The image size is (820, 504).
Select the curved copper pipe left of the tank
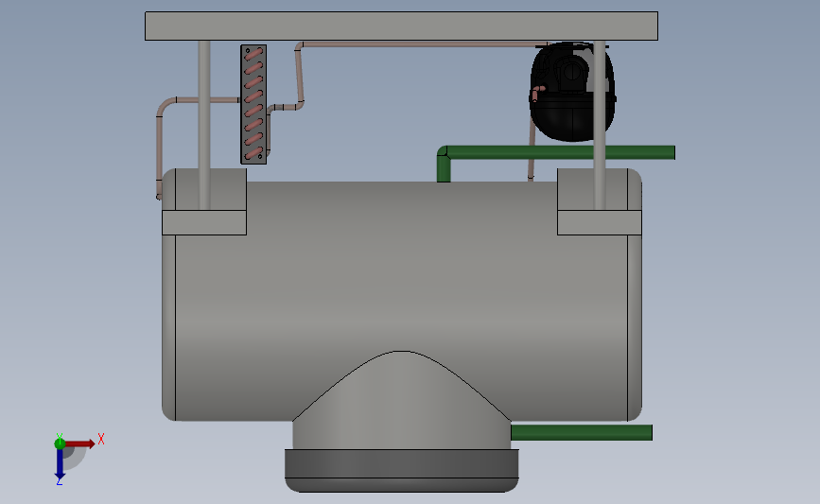point(160,148)
